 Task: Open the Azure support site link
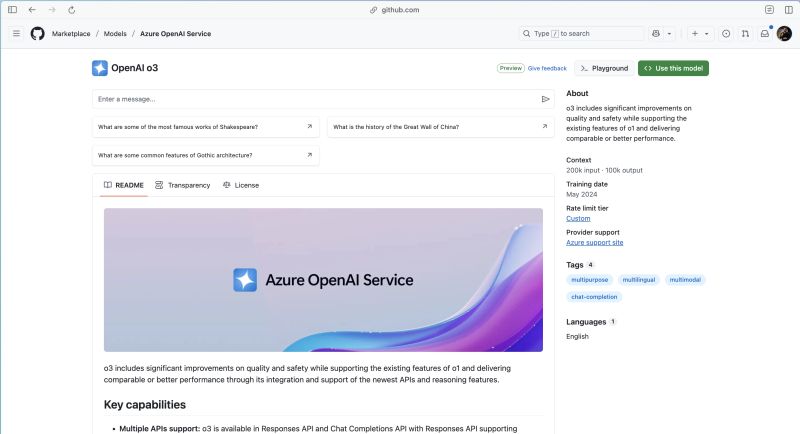coord(594,243)
